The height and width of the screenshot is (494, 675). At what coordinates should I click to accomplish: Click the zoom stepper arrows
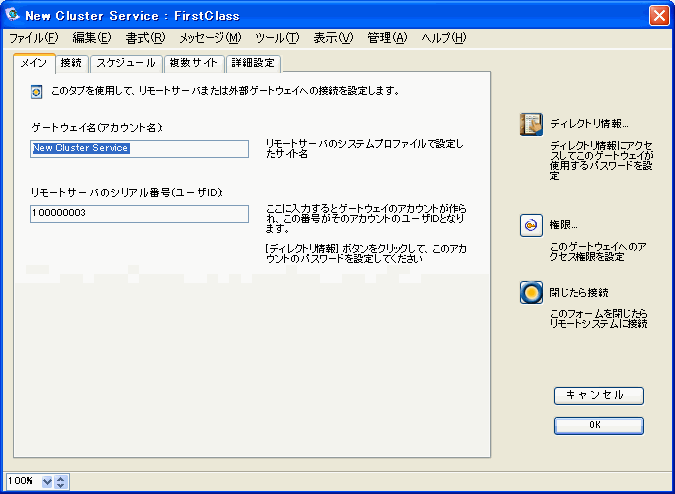tap(61, 482)
